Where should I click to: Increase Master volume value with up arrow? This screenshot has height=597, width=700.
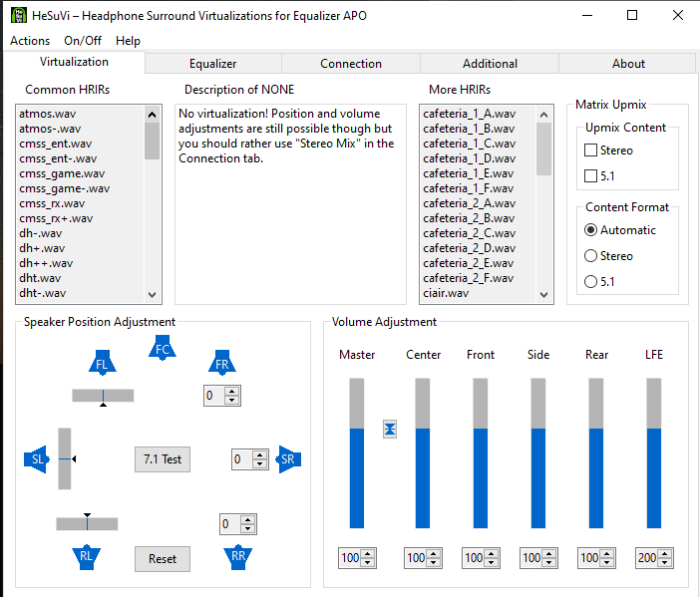[x=368, y=554]
